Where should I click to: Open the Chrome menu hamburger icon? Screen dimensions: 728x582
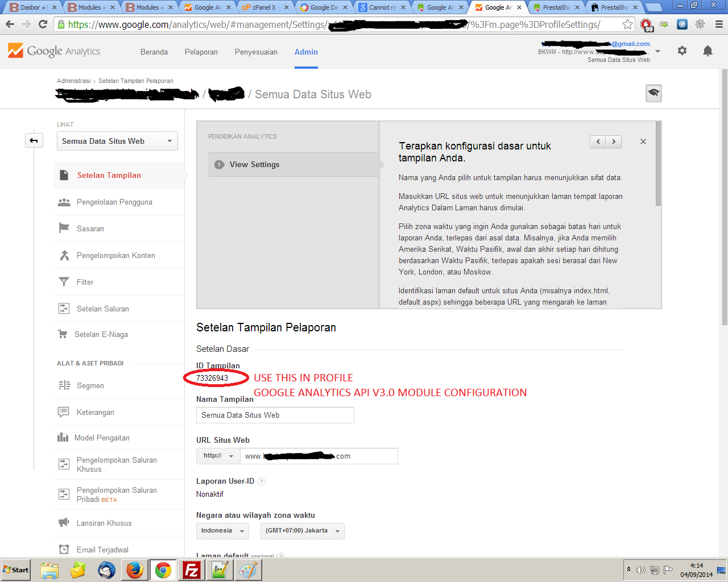pos(719,24)
